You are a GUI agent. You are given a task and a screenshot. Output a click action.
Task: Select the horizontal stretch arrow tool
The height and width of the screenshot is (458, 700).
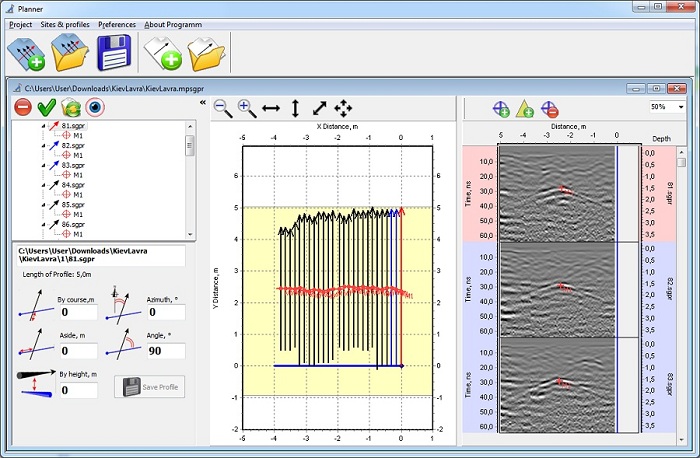pos(271,108)
